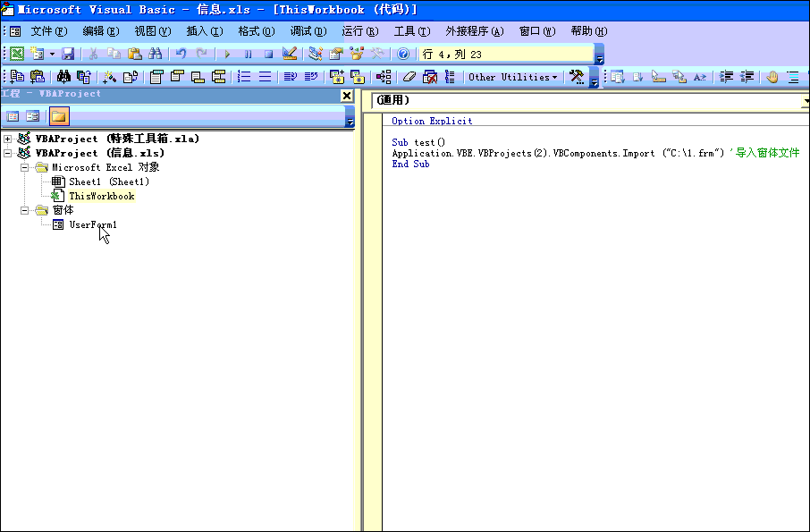Toggle Folders view in the project panel

point(59,116)
